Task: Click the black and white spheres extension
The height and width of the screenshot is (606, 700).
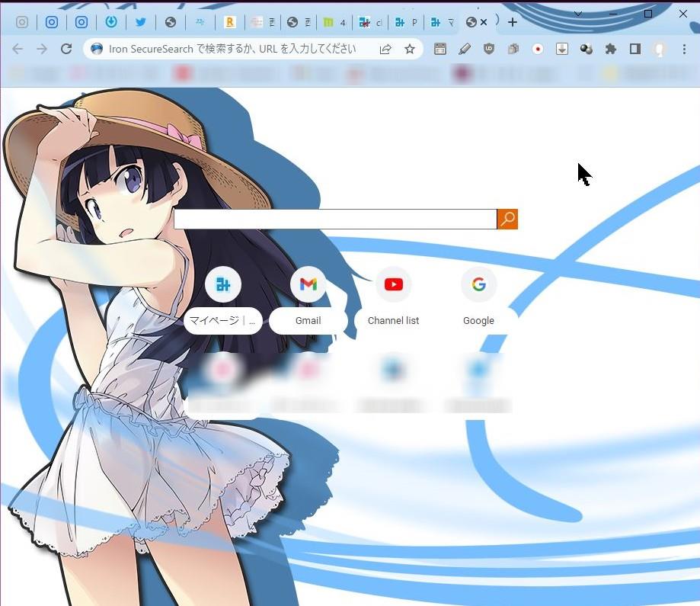Action: tap(587, 49)
